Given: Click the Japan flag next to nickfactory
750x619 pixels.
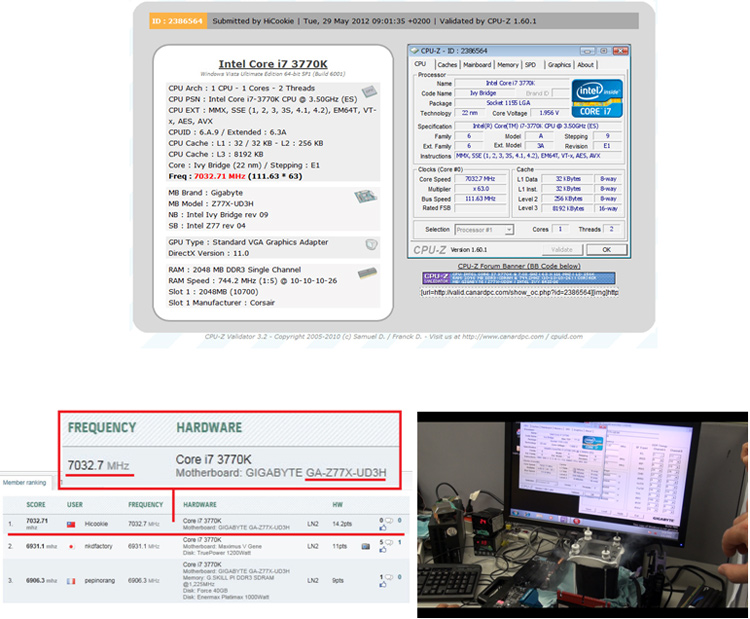Looking at the screenshot, I should [71, 547].
